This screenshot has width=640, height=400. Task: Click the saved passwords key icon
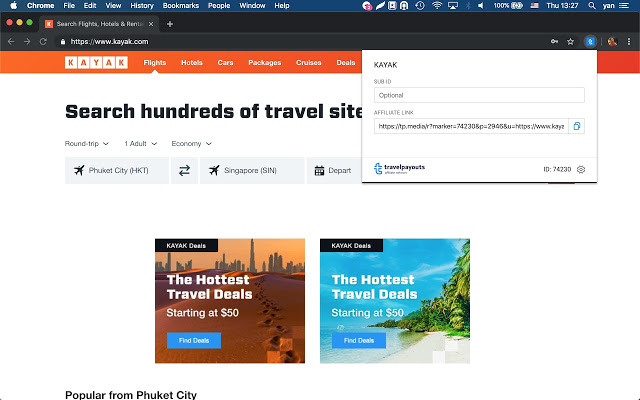point(554,41)
